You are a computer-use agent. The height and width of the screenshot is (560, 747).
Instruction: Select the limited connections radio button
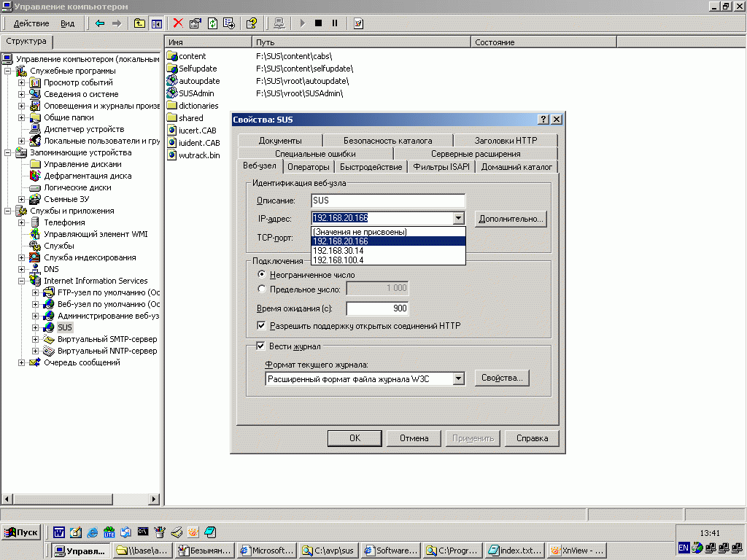[261, 289]
